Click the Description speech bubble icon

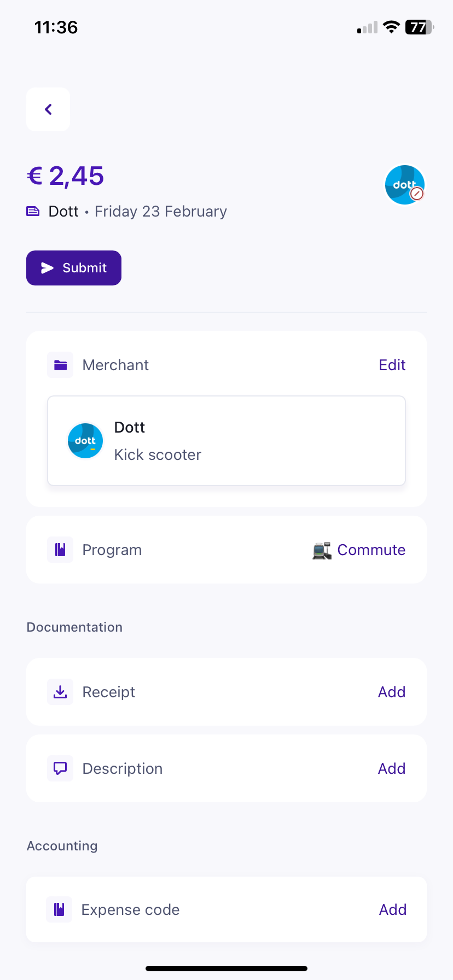tap(60, 768)
